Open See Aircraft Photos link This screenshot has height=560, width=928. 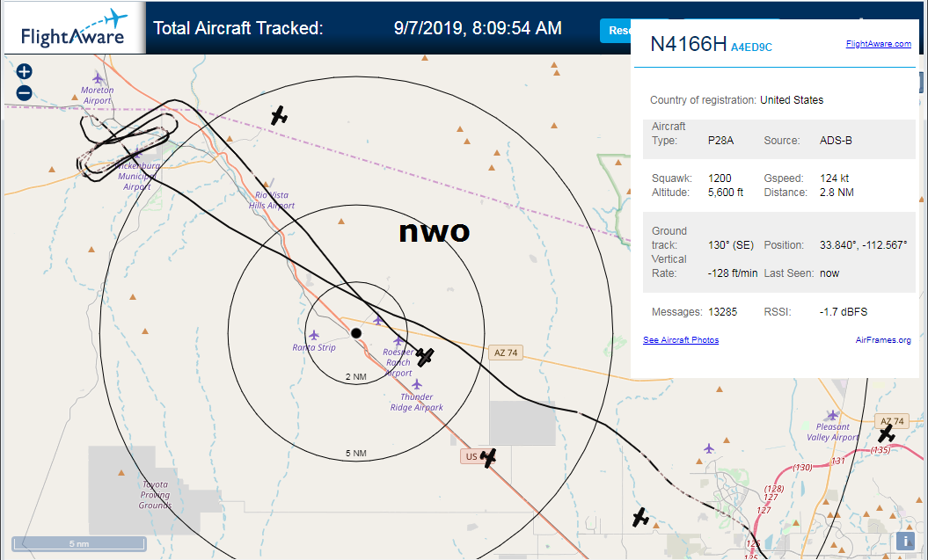pos(681,340)
